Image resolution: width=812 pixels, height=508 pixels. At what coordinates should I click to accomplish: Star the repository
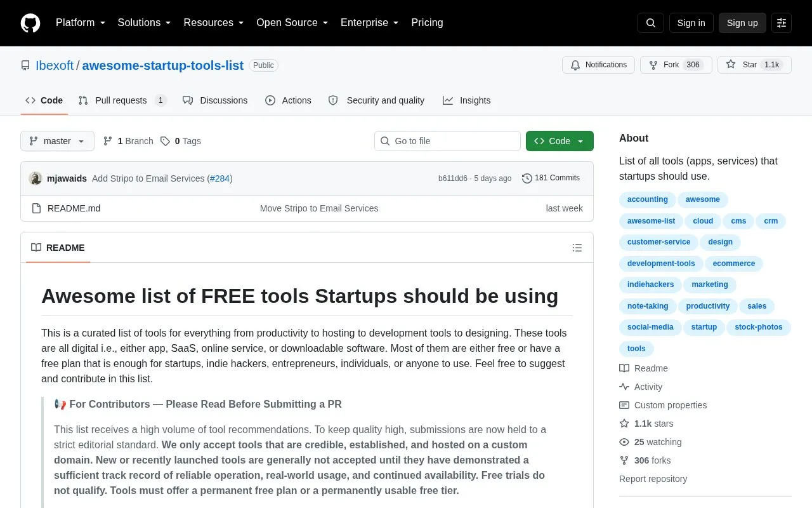(754, 65)
